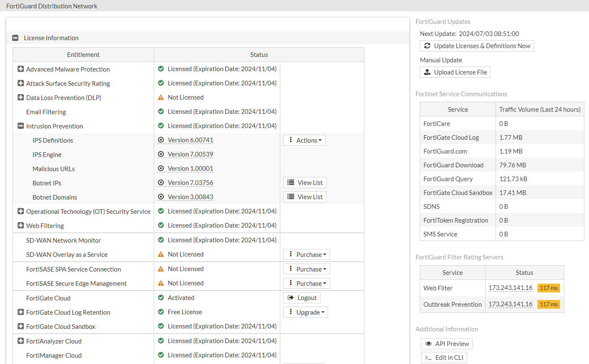This screenshot has height=364, width=589.
Task: Click the Malicious URLs row label
Action: click(x=54, y=169)
